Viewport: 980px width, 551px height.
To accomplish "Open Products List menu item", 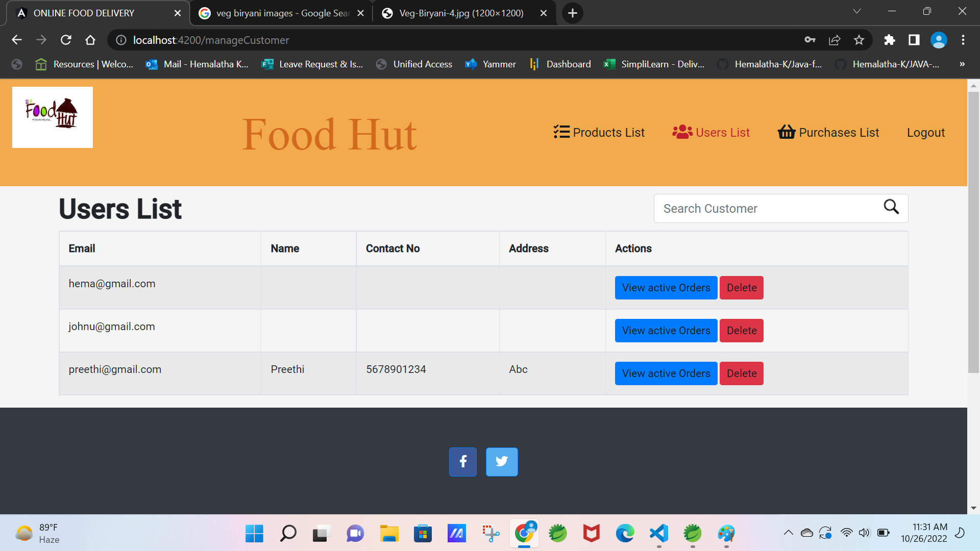I will [599, 133].
